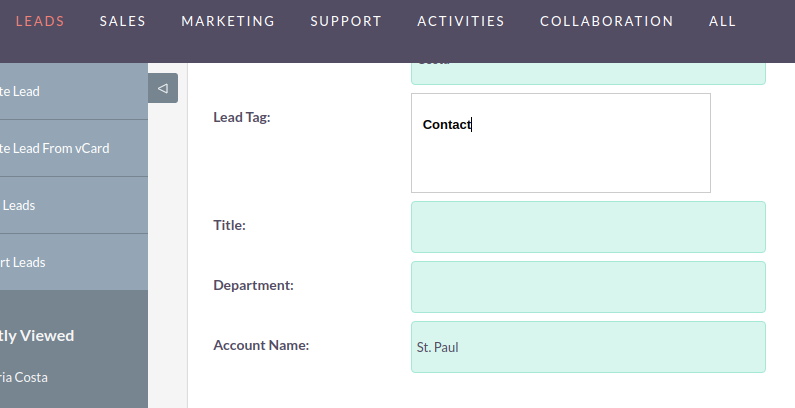Focus the partly visible field above Lead Tag
The image size is (795, 408).
[588, 73]
